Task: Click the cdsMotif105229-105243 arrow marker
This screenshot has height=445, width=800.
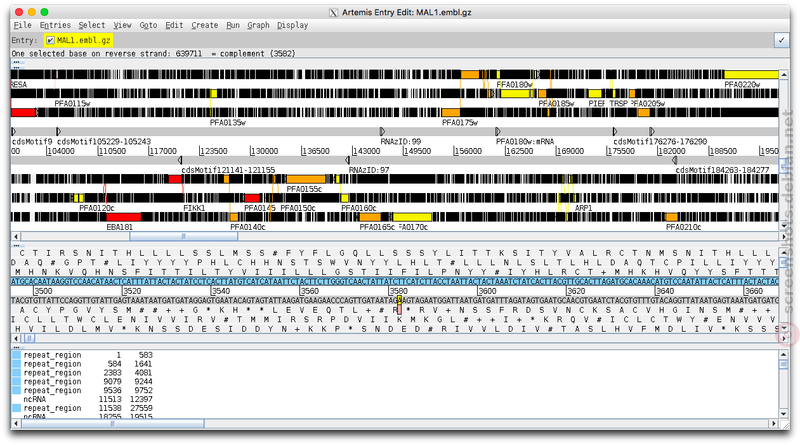Action: (x=59, y=132)
